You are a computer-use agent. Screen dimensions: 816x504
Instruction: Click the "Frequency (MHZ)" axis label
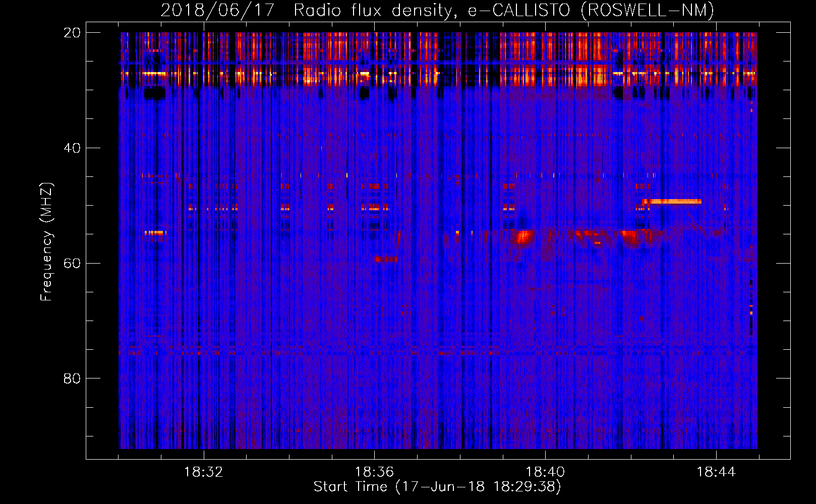[x=46, y=242]
